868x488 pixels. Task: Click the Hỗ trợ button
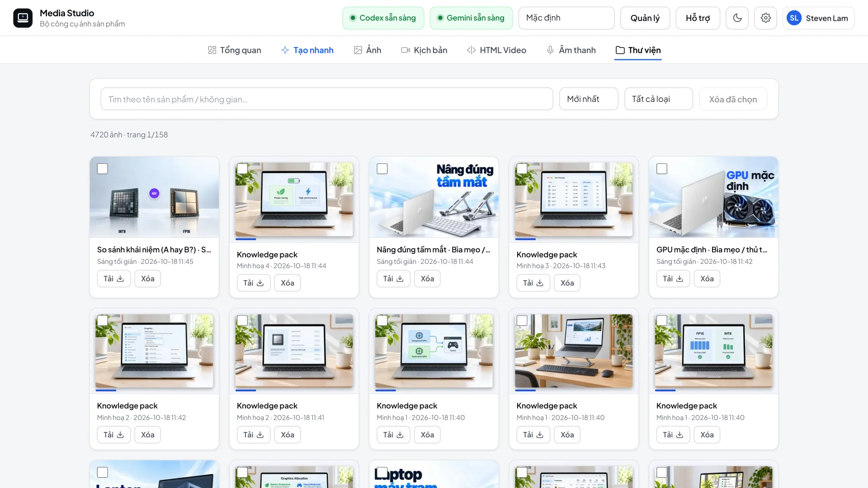tap(698, 18)
